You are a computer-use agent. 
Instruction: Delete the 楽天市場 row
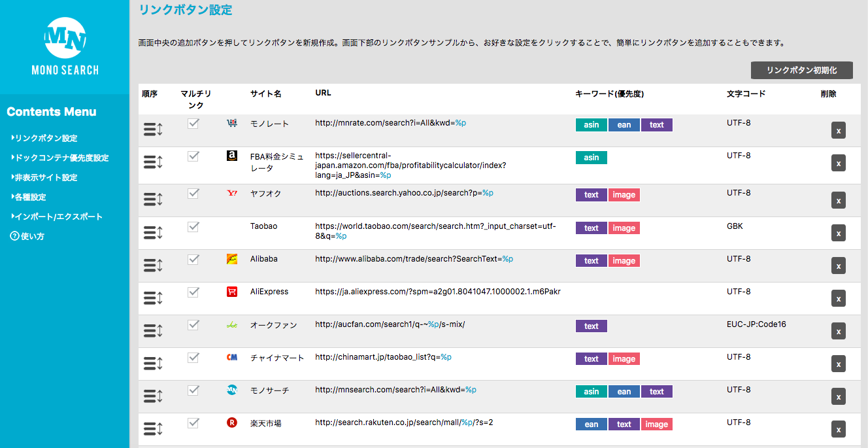[839, 429]
